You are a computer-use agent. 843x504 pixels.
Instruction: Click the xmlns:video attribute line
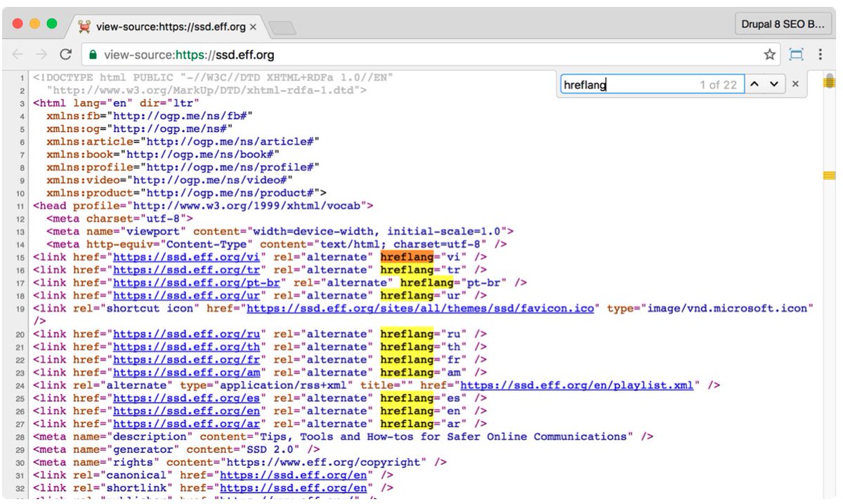(x=169, y=180)
